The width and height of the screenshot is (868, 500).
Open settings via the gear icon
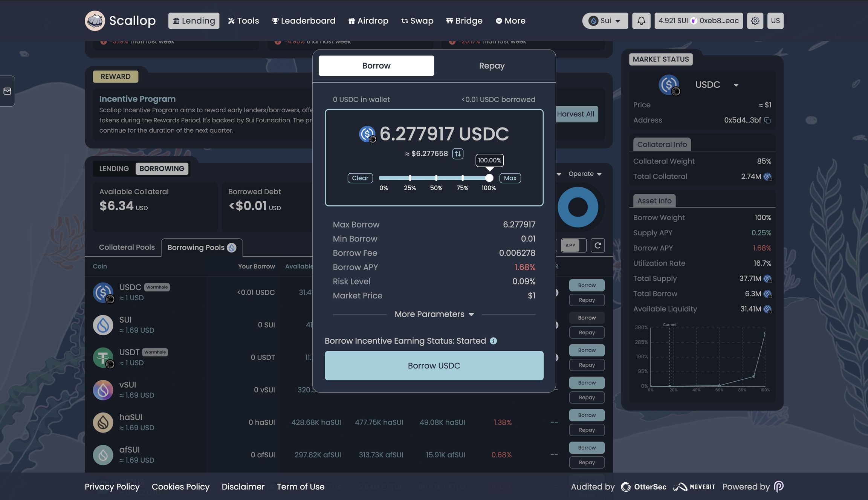[755, 21]
